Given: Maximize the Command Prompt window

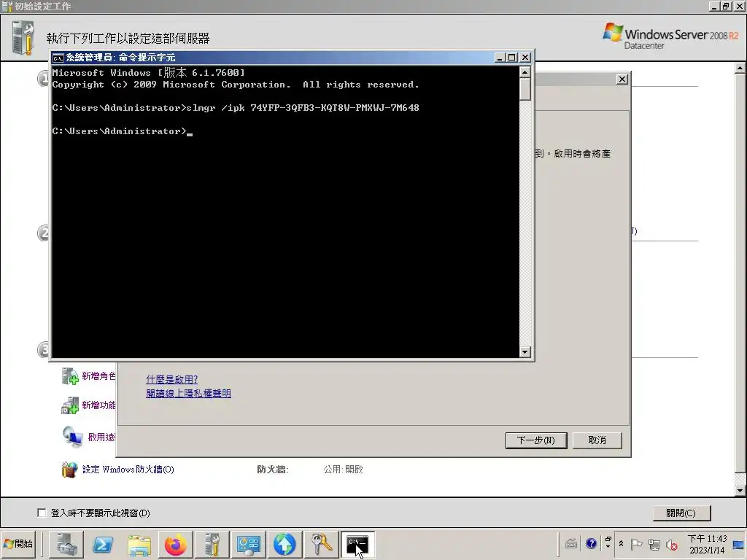Looking at the screenshot, I should [512, 57].
